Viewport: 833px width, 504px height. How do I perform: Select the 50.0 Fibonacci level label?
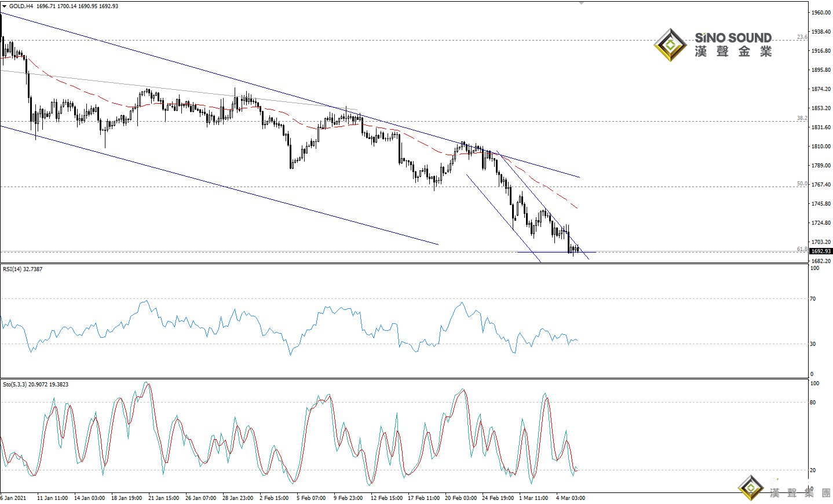[802, 184]
